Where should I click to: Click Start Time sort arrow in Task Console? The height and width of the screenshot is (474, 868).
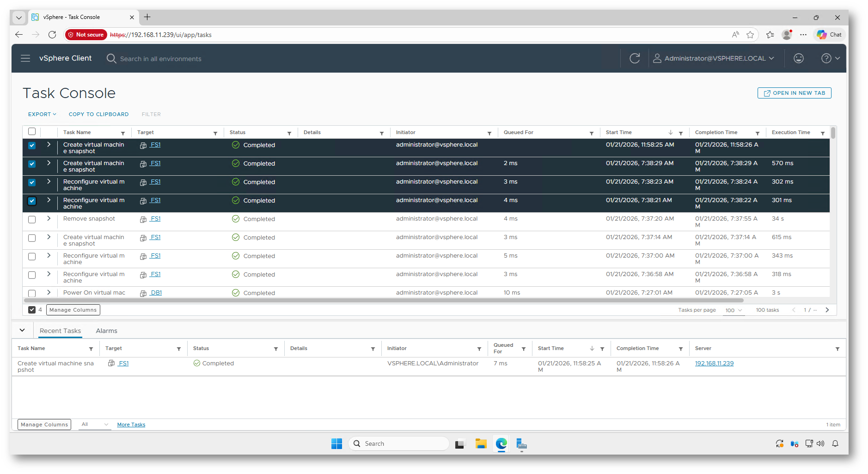click(670, 133)
